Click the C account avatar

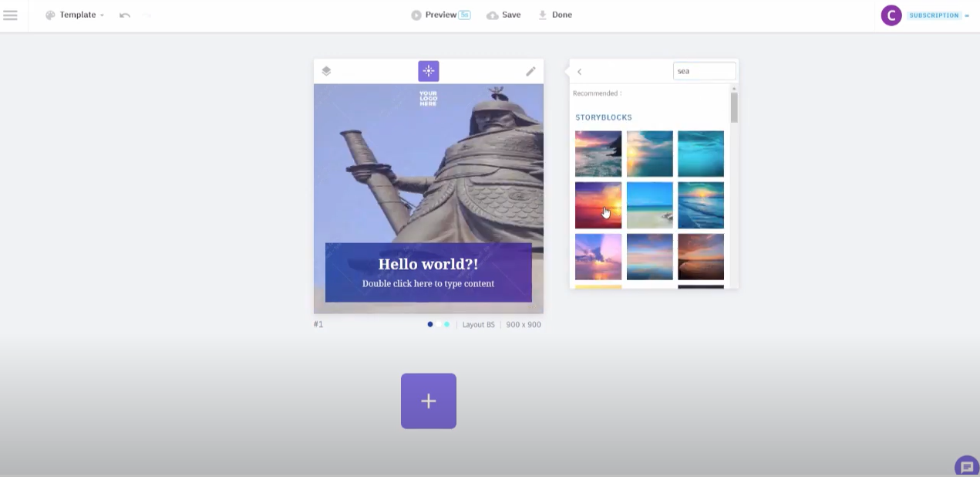[891, 15]
